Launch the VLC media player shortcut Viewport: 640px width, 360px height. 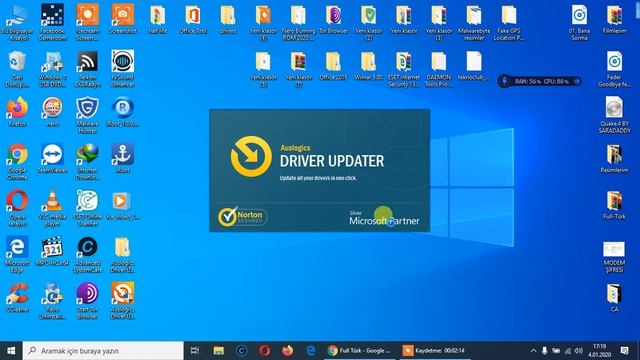coord(52,208)
